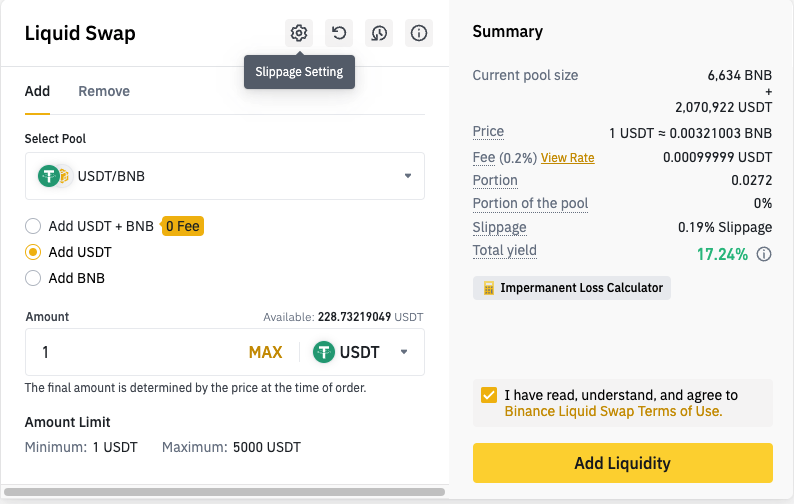Click the Maximum 5000 USDT limit text
This screenshot has height=504, width=794.
pos(231,447)
